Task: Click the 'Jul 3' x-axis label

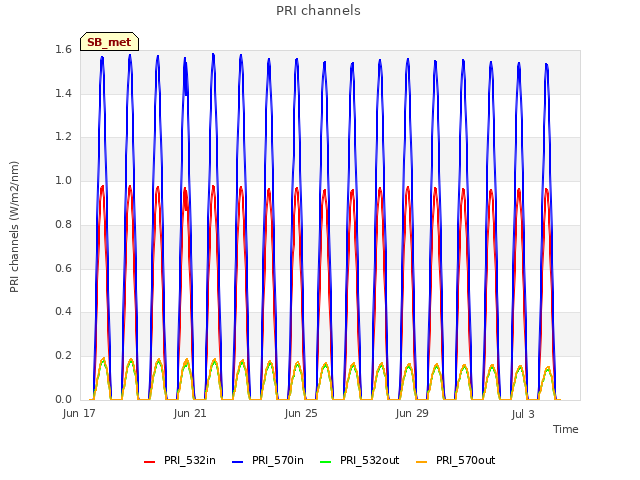Action: click(x=523, y=414)
